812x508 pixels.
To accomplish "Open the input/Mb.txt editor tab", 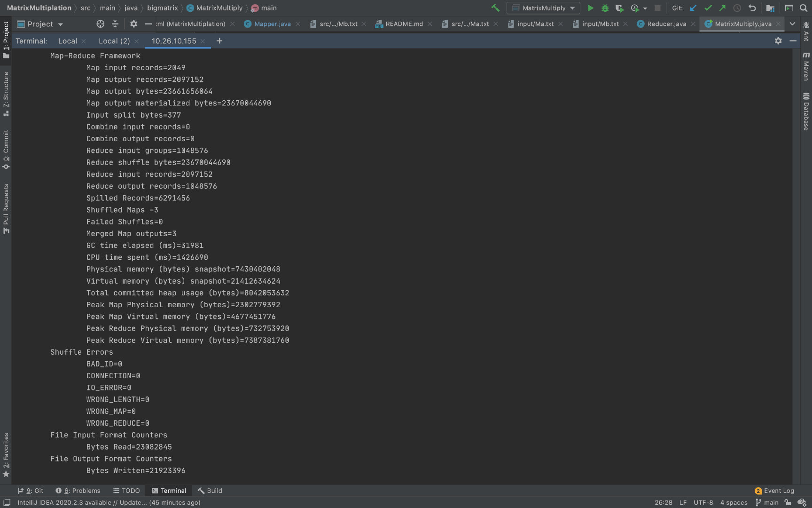I will 600,24.
